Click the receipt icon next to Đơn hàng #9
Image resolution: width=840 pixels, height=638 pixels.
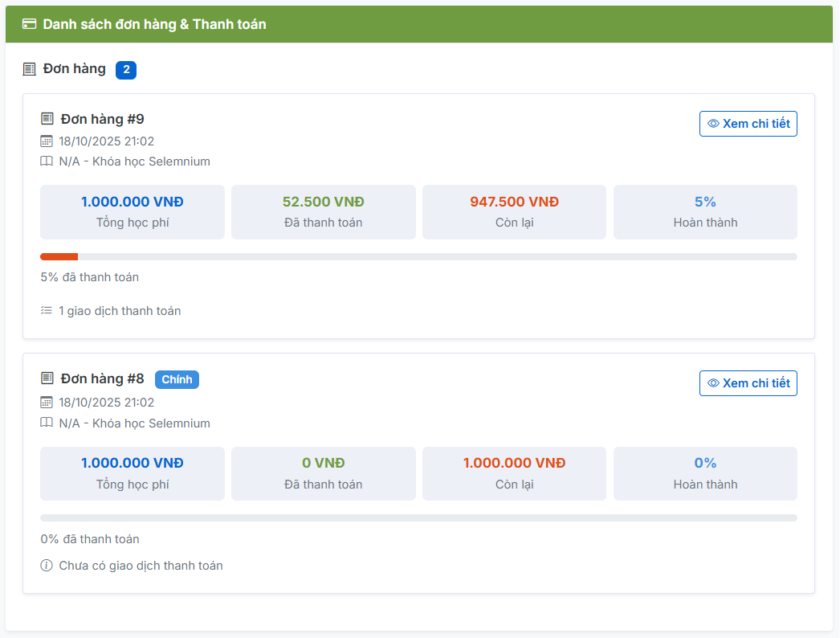(47, 119)
